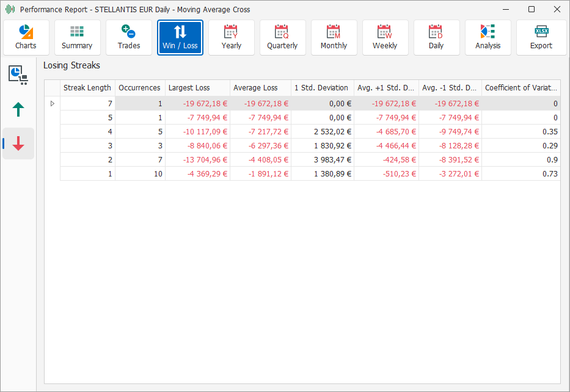The image size is (570, 392).
Task: Select average loss -4 408,05 € cell
Action: pos(260,160)
